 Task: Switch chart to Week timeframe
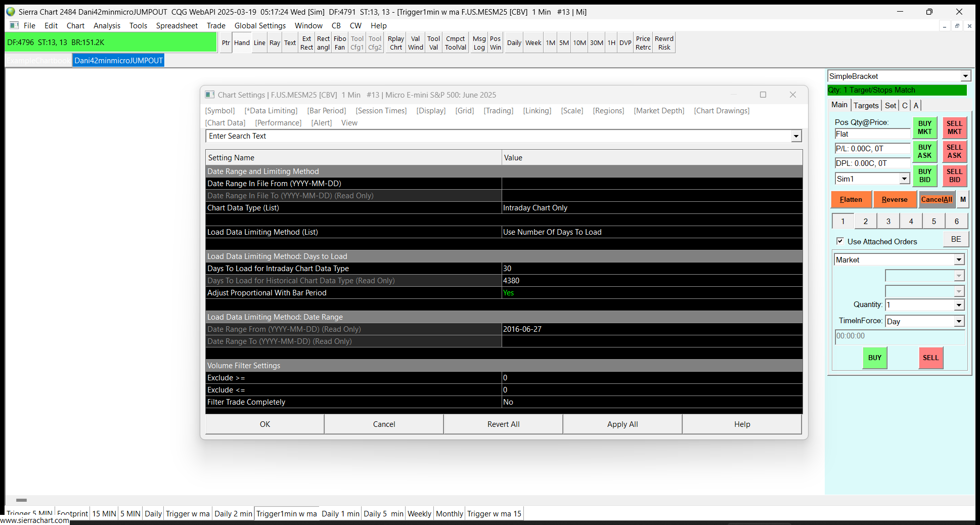tap(533, 43)
